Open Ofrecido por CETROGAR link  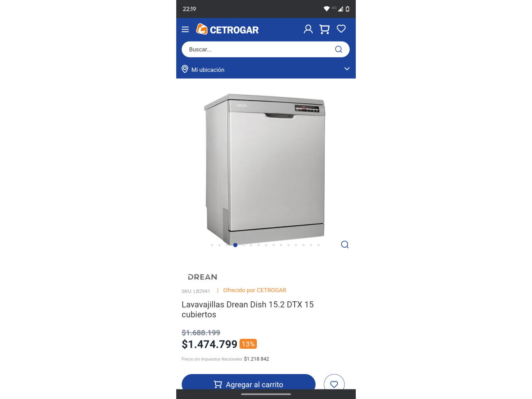pos(255,290)
